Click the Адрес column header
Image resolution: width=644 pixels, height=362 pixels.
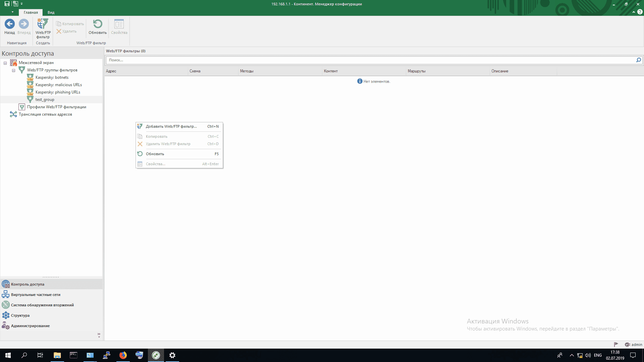pyautogui.click(x=111, y=71)
